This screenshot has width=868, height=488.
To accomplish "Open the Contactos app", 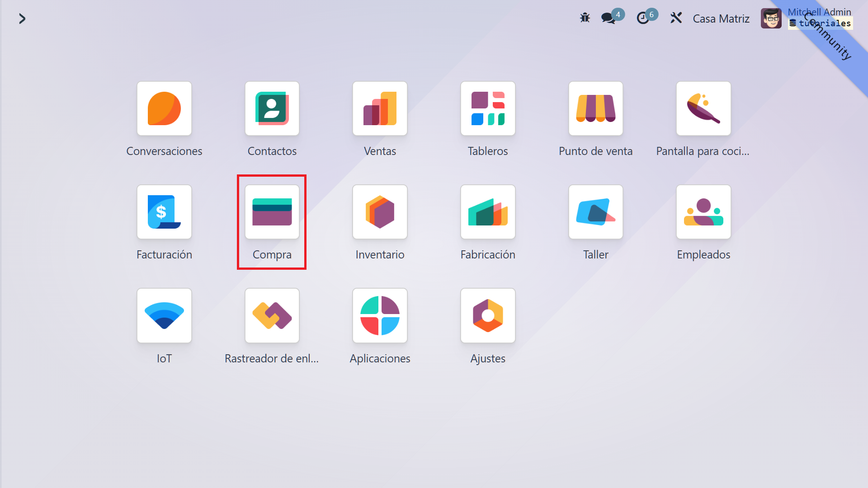I will (x=272, y=109).
